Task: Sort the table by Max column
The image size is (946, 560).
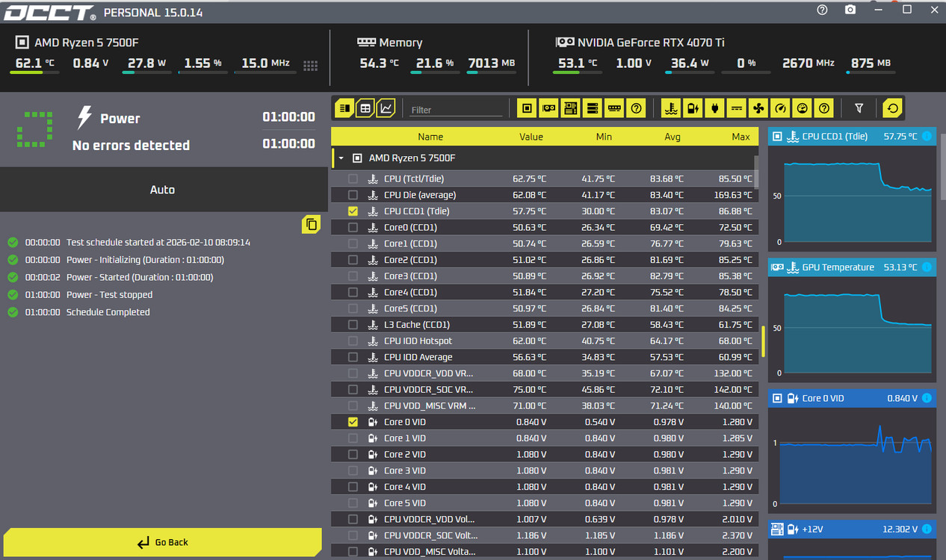Action: pos(741,137)
